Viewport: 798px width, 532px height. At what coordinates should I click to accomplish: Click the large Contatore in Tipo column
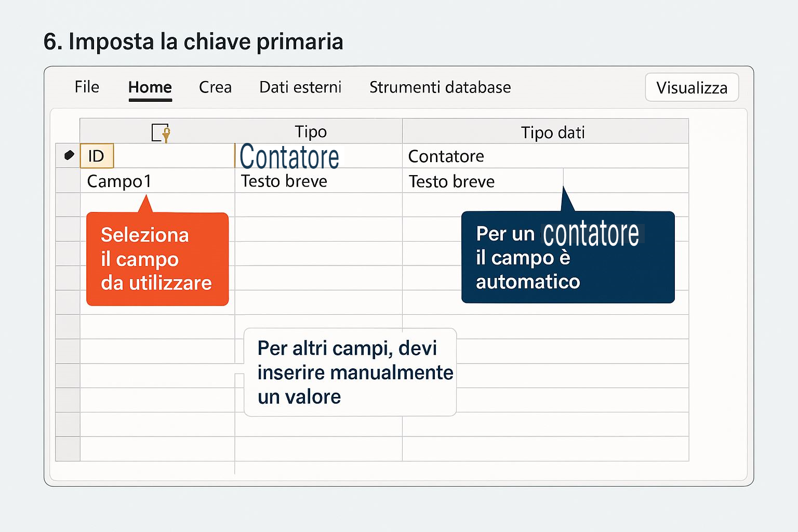(289, 157)
